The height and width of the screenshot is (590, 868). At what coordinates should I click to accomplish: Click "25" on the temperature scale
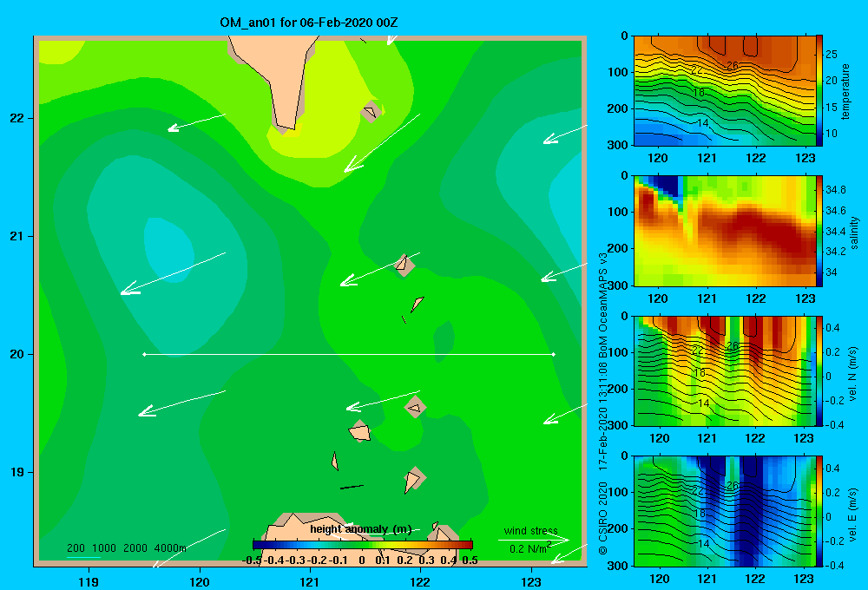[x=832, y=55]
